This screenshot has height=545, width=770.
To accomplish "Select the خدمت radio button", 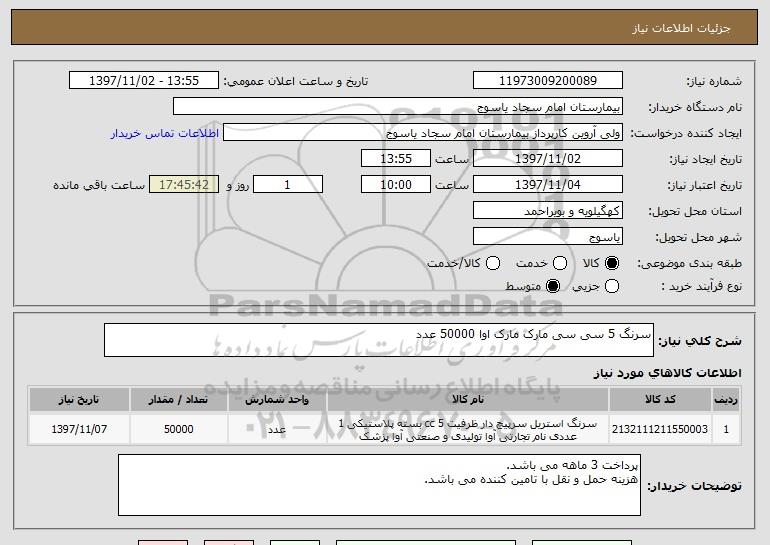I will (x=560, y=263).
